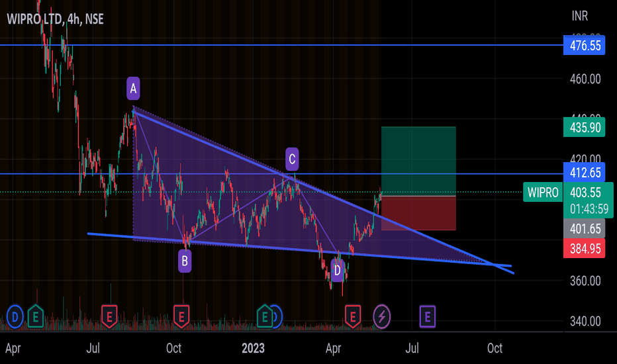Select the horizontal line at 476.55
The height and width of the screenshot is (364, 617).
pos(281,45)
